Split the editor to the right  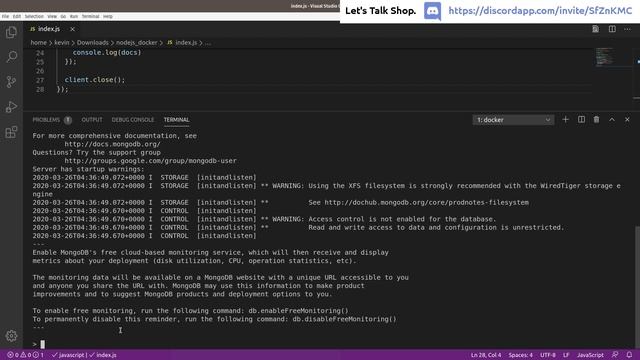(x=612, y=29)
